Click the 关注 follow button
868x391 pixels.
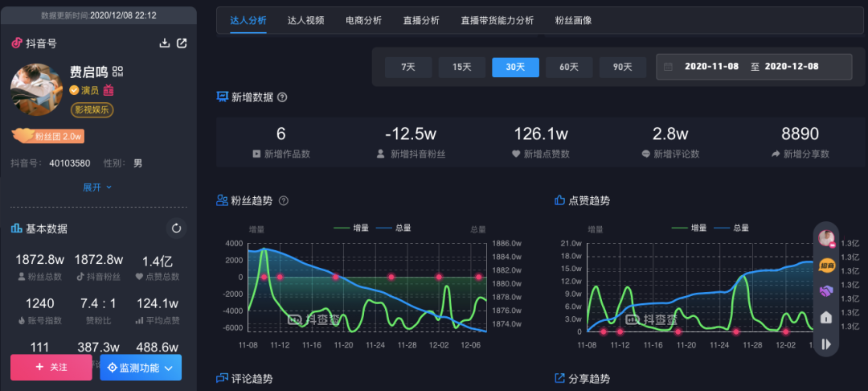coord(51,368)
